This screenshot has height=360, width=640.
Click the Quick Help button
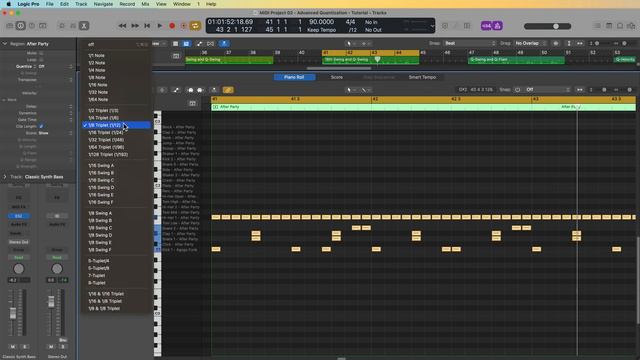[x=32, y=26]
